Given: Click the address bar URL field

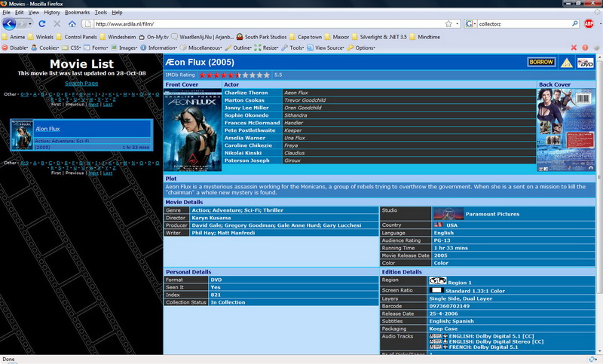Looking at the screenshot, I should point(268,24).
